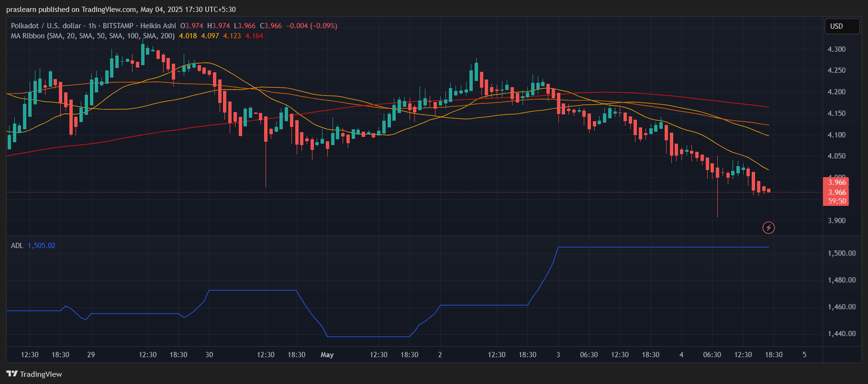Viewport: 868px width, 384px height.
Task: Click the TradingView logo at bottom left
Action: pos(34,374)
